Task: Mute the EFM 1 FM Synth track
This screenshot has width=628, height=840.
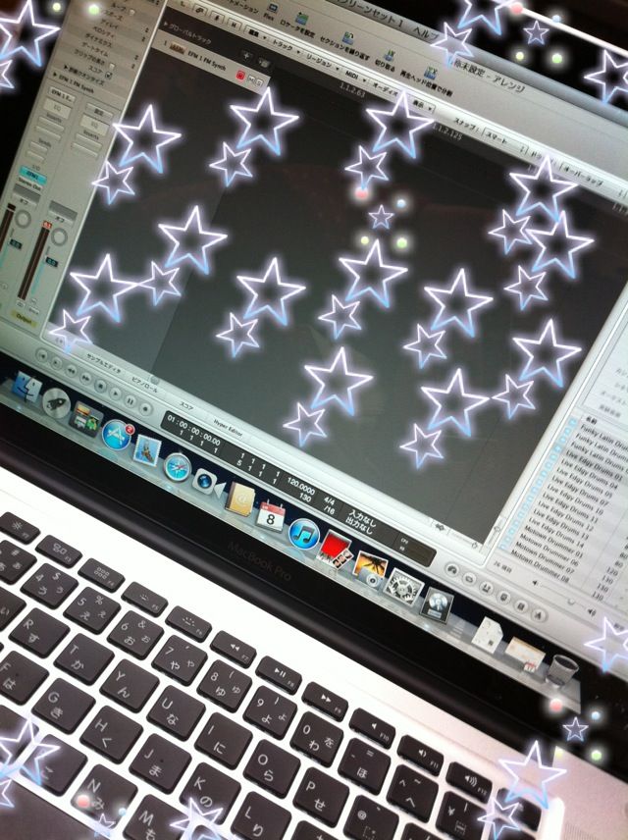Action: pyautogui.click(x=251, y=79)
